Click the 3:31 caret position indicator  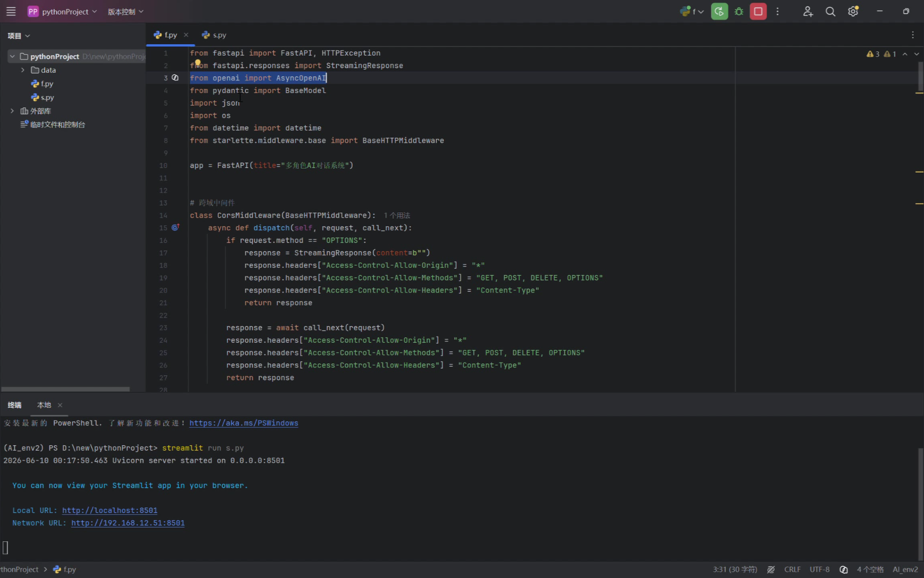[735, 569]
